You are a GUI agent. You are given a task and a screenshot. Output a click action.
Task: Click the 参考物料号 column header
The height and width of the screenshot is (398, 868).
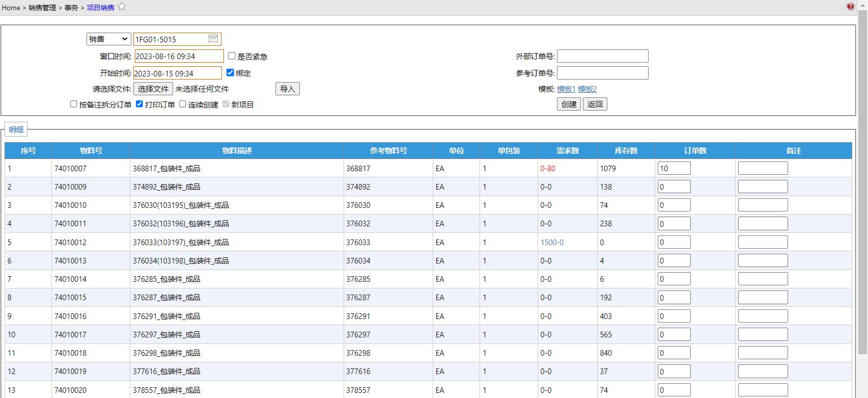[388, 150]
